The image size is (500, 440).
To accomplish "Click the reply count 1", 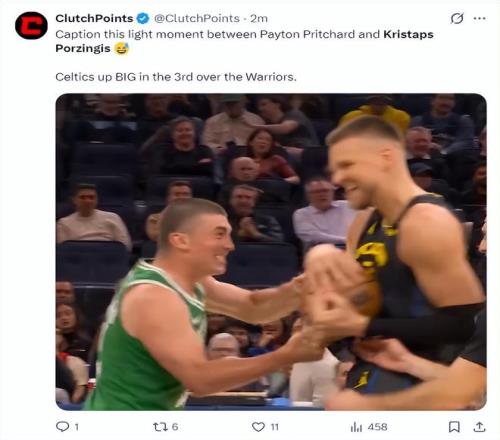I will click(77, 427).
